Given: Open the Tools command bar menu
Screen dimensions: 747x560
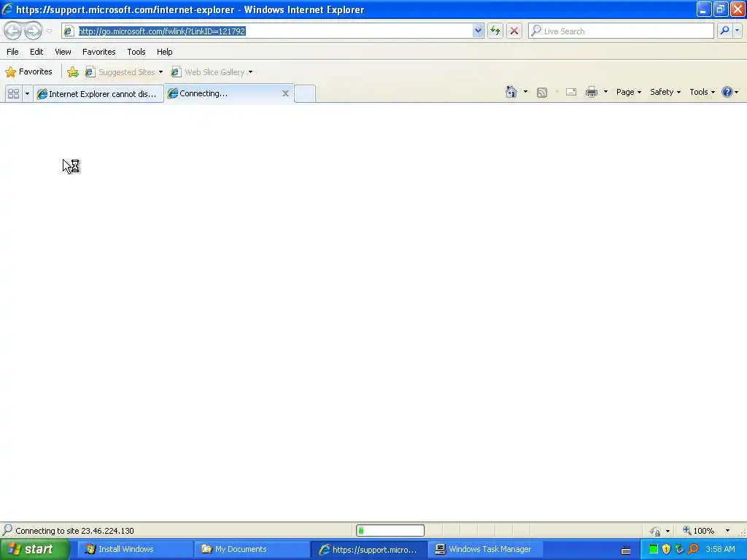Looking at the screenshot, I should (x=702, y=92).
